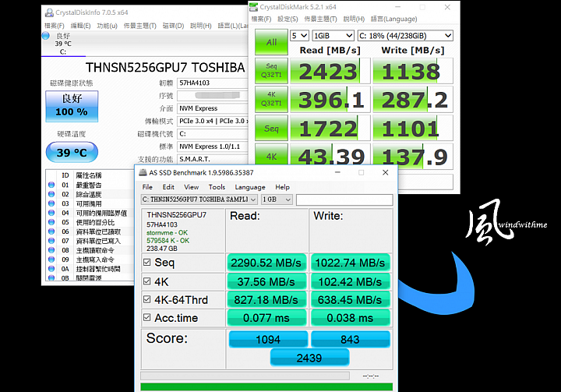Open 檔案(F) menu in CrystalDiskMark

pyautogui.click(x=261, y=19)
